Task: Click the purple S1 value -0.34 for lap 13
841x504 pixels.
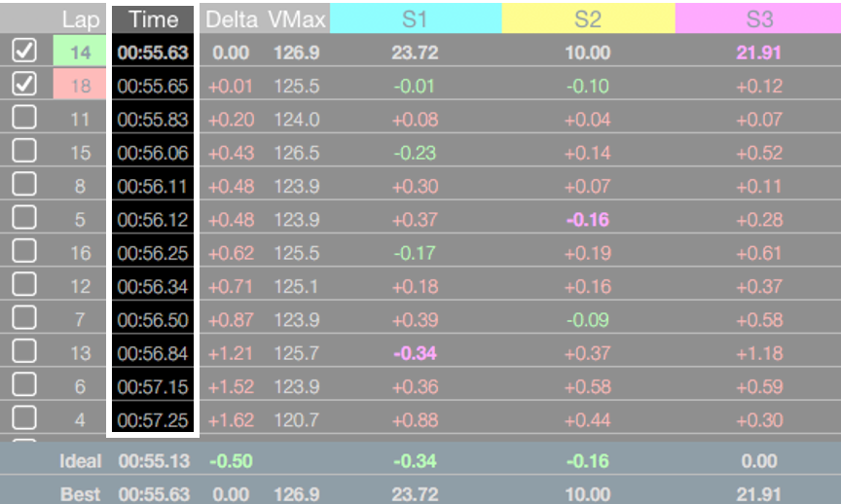Action: [415, 353]
